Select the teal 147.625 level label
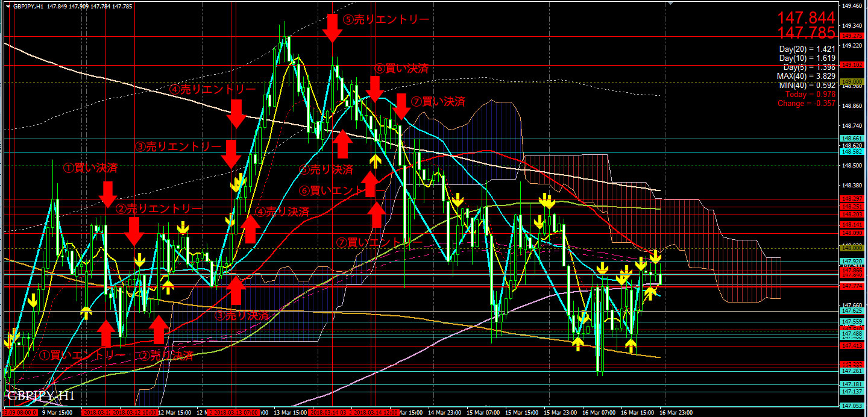 [x=851, y=312]
